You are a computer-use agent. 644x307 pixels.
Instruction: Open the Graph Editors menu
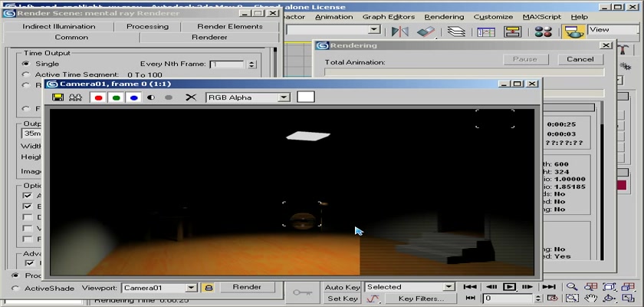389,17
